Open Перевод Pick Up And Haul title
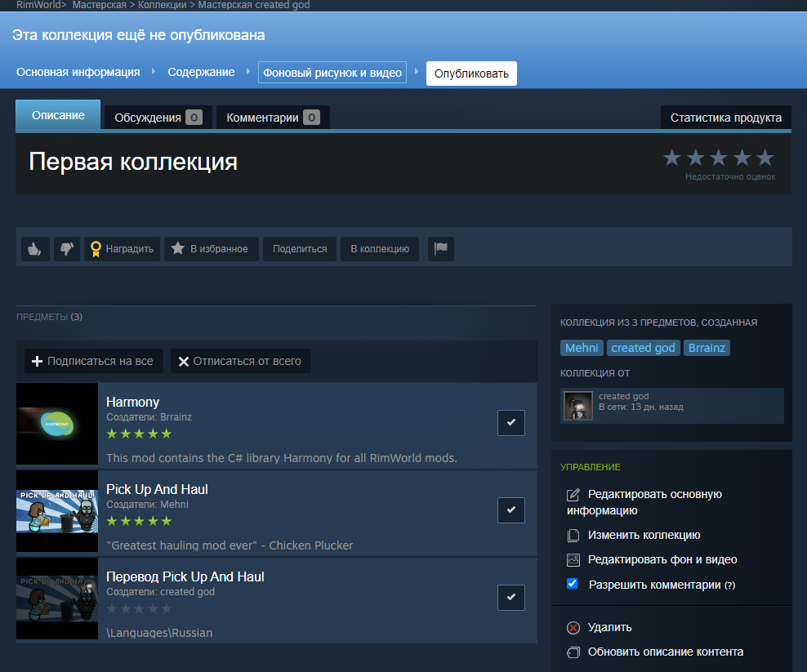The width and height of the screenshot is (807, 672). tap(185, 576)
